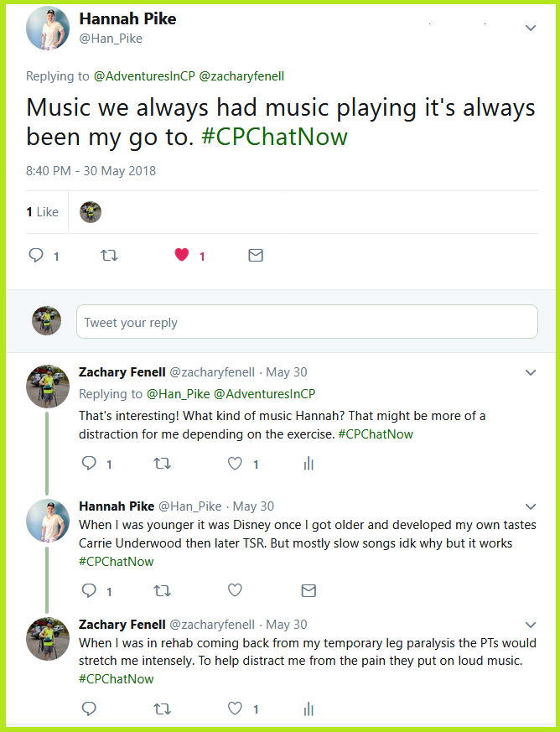Reply to Zachary's rehab tweet
The image size is (560, 732).
click(x=89, y=709)
